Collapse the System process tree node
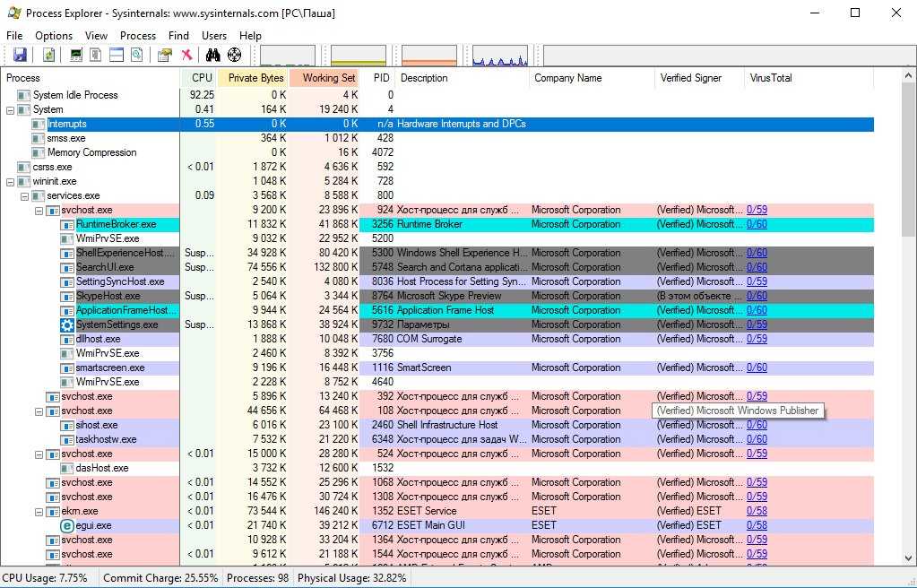This screenshot has width=917, height=588. 10,109
